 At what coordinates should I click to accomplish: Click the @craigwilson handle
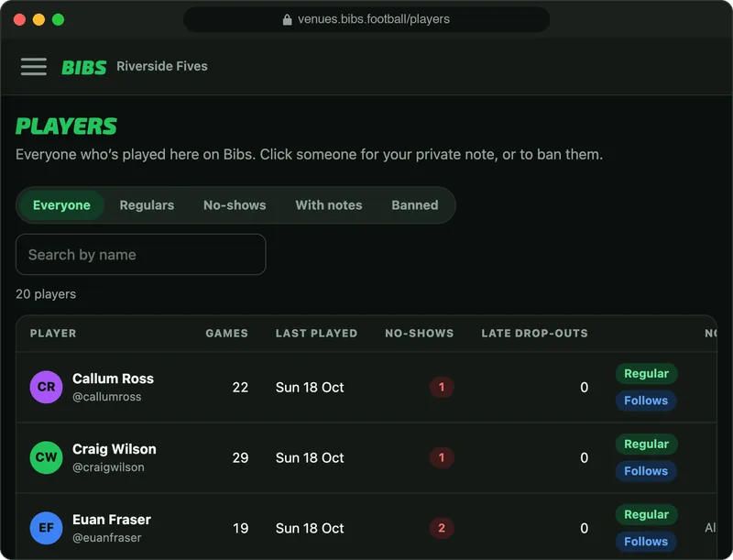[108, 467]
